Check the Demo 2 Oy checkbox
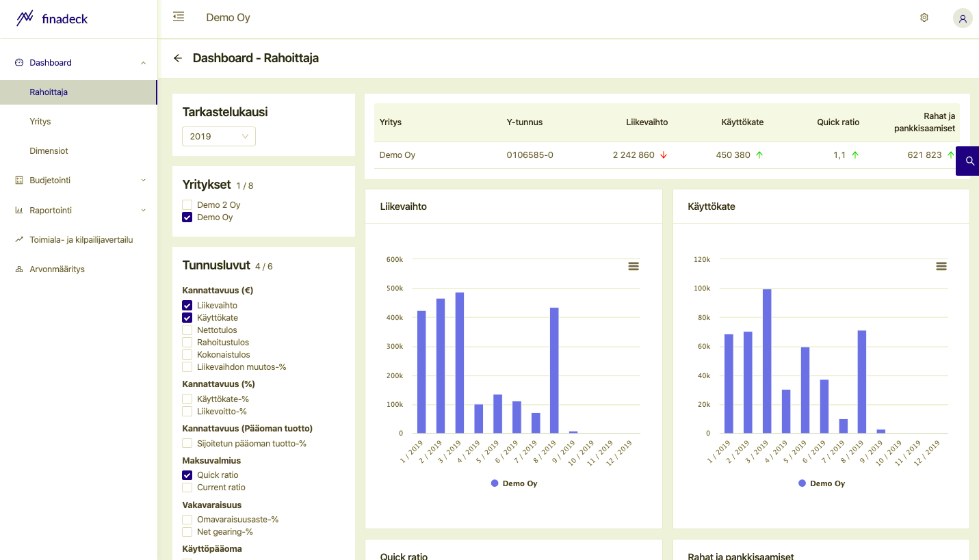The width and height of the screenshot is (979, 560). [x=187, y=205]
